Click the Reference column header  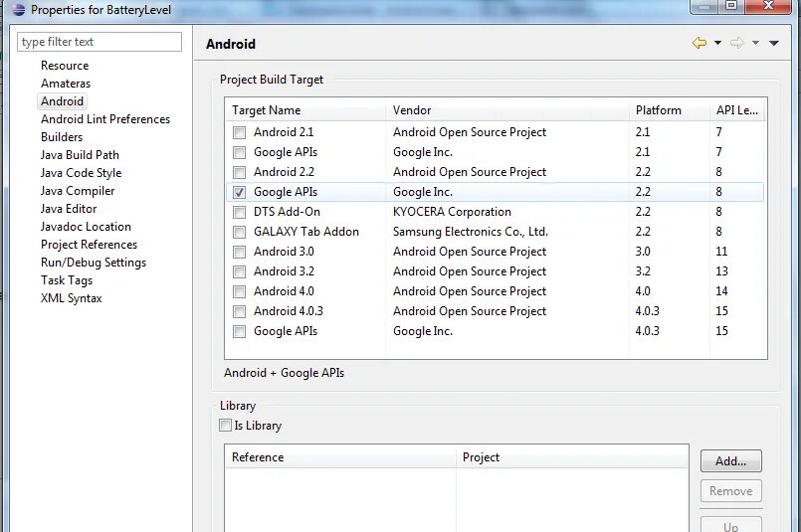[x=340, y=457]
